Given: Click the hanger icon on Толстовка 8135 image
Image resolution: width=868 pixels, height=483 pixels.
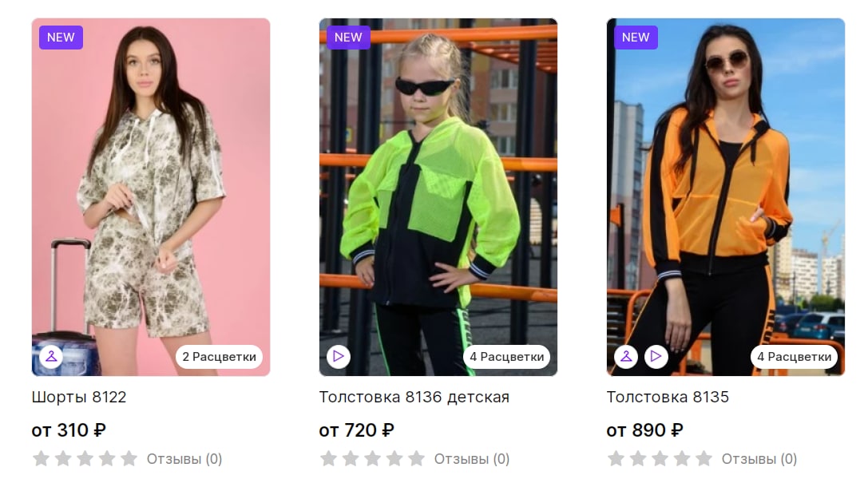Looking at the screenshot, I should click(626, 356).
